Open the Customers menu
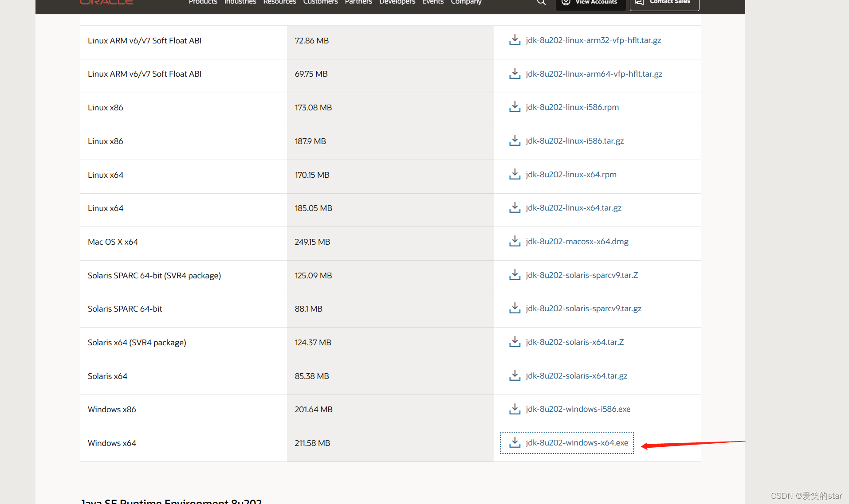 [x=320, y=2]
